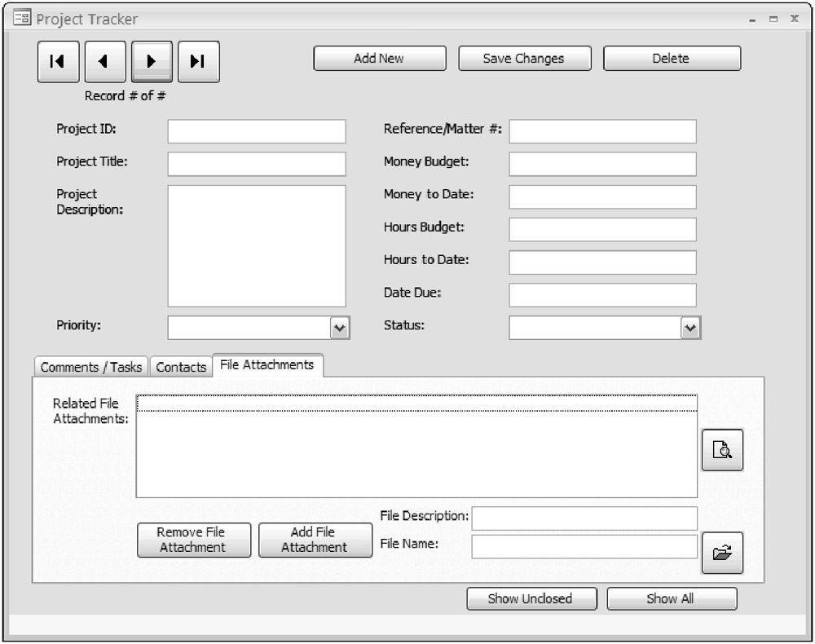The image size is (815, 644).
Task: Click the Delete button
Action: 671,59
